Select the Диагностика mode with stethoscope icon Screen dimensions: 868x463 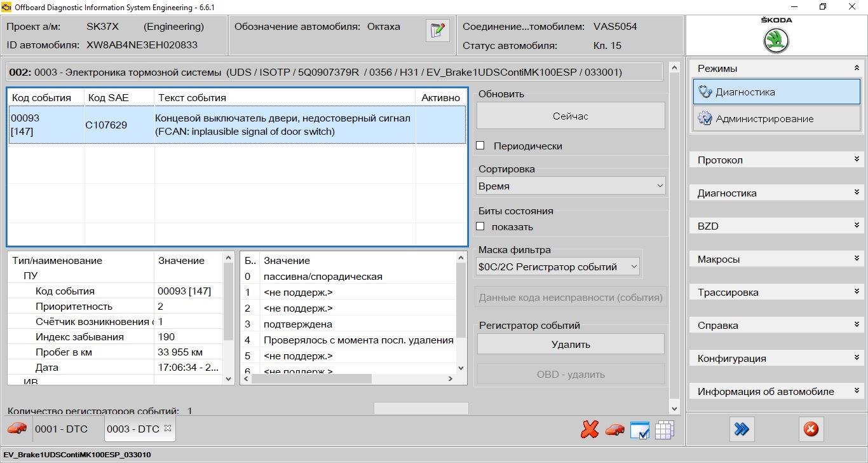pos(776,92)
